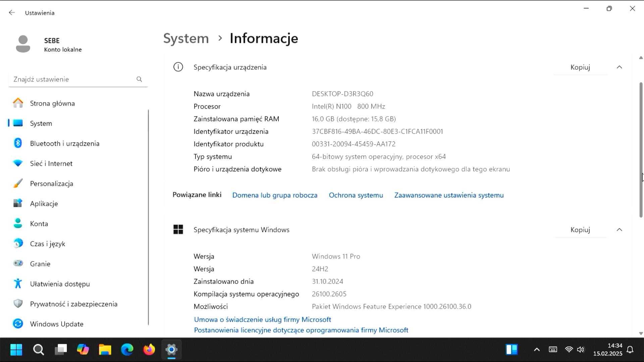
Task: Click the Sieć i Internet wifi icon
Action: pyautogui.click(x=18, y=163)
